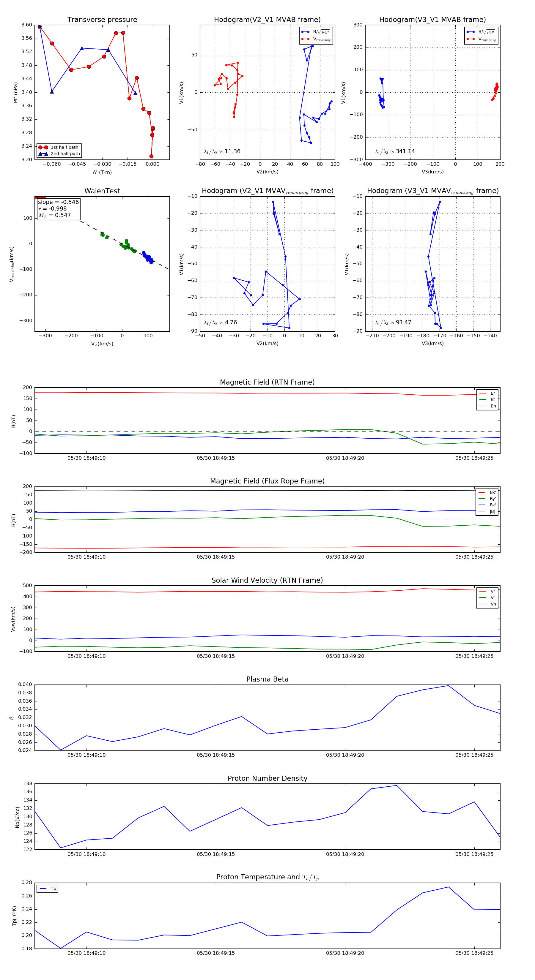The image size is (535, 980).
Task: Click '05/30 18:49:10' tick under RTN magnetic field
Action: click(86, 458)
